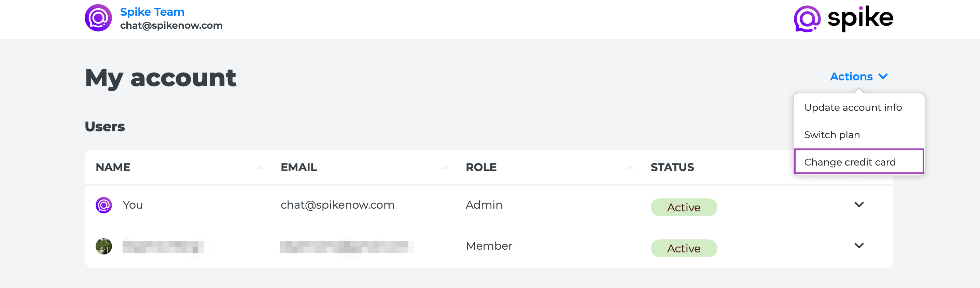
Task: Sort users by the NAME column arrow
Action: coord(260,167)
